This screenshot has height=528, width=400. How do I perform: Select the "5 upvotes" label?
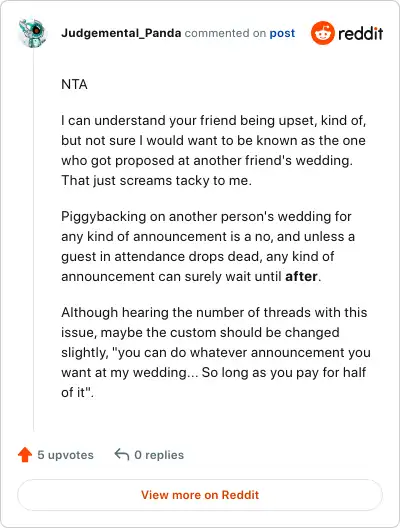pyautogui.click(x=65, y=455)
